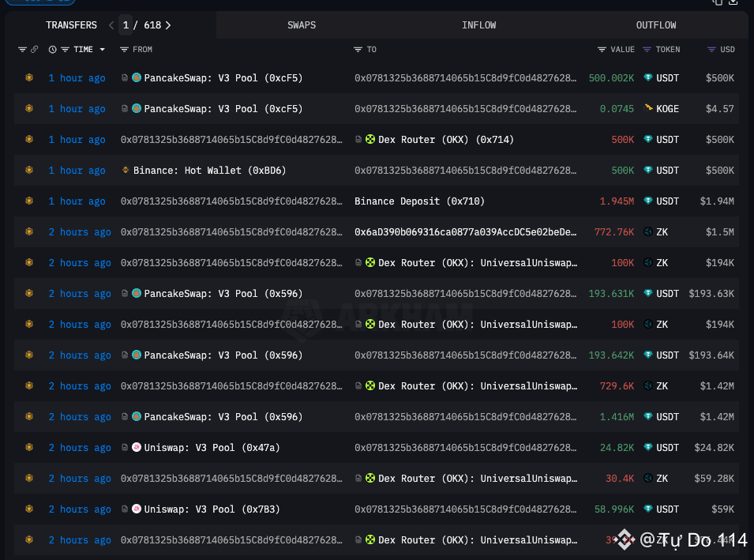
Task: Click the 30.4K ZK value
Action: click(x=620, y=478)
